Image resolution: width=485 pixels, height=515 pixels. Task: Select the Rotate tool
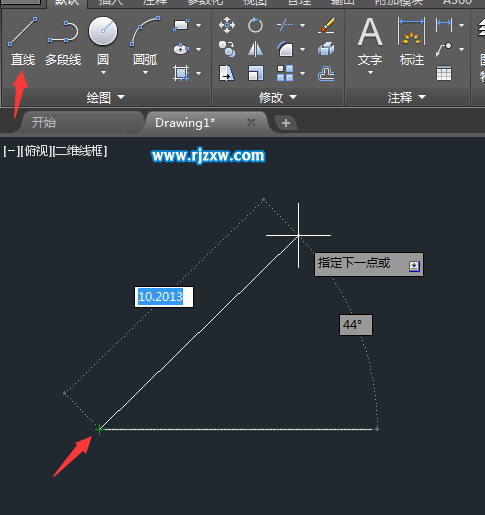pyautogui.click(x=255, y=25)
